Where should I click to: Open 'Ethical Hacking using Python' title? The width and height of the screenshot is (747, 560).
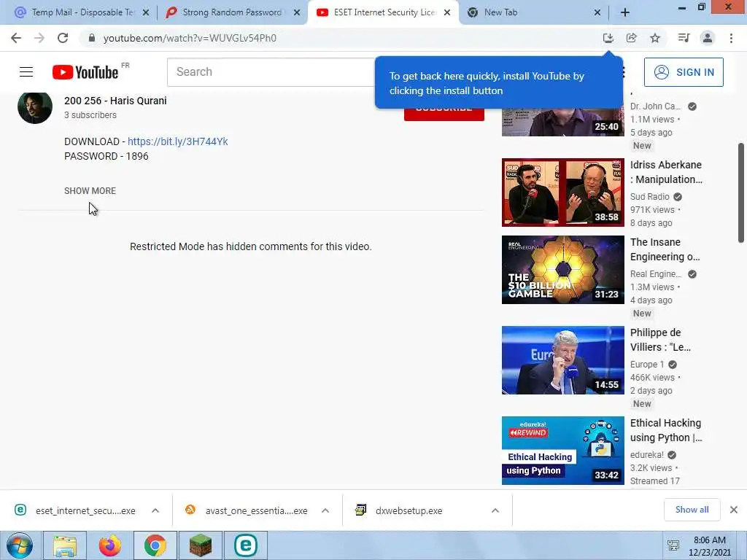(x=666, y=430)
